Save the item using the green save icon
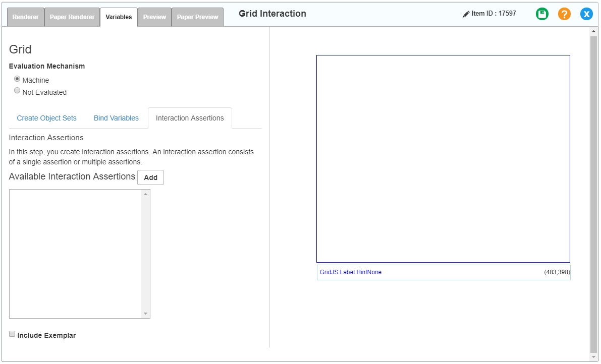 pyautogui.click(x=542, y=14)
